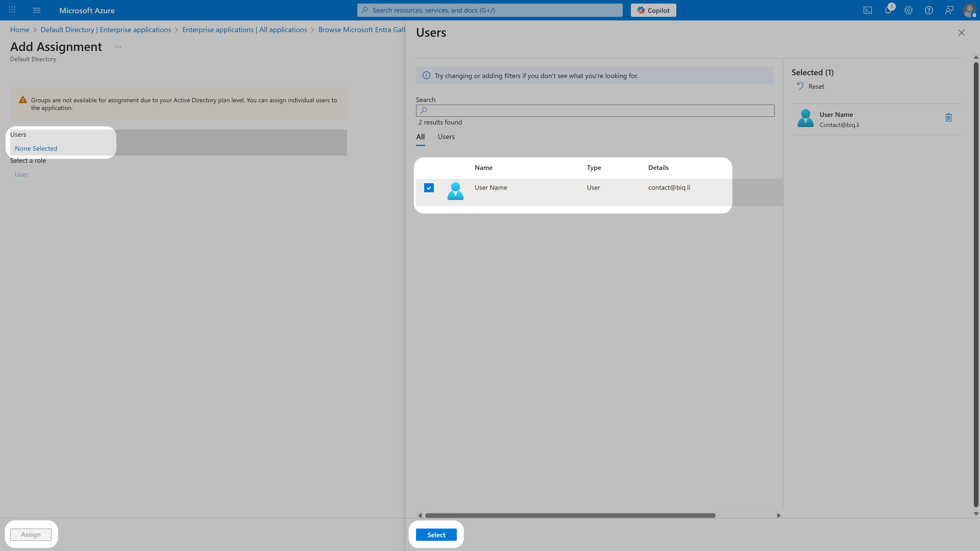This screenshot has height=551, width=980.
Task: Click the Users panel search field
Action: click(595, 111)
